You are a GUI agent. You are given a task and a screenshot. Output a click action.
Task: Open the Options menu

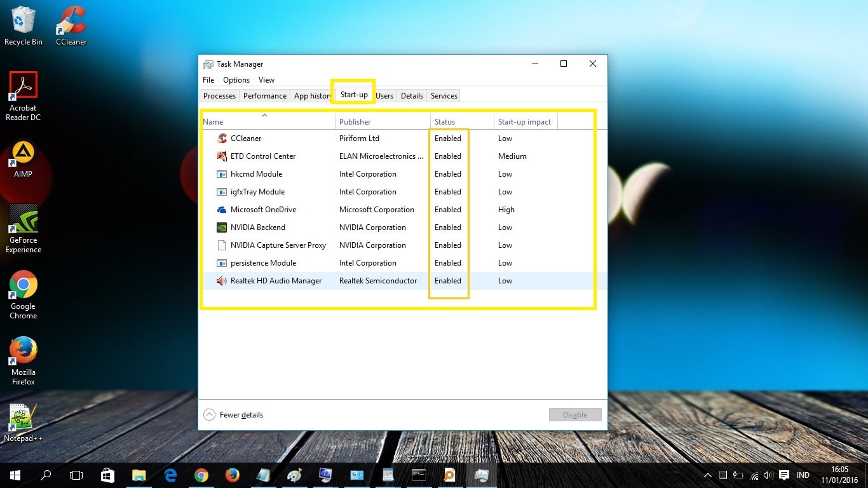click(x=236, y=80)
